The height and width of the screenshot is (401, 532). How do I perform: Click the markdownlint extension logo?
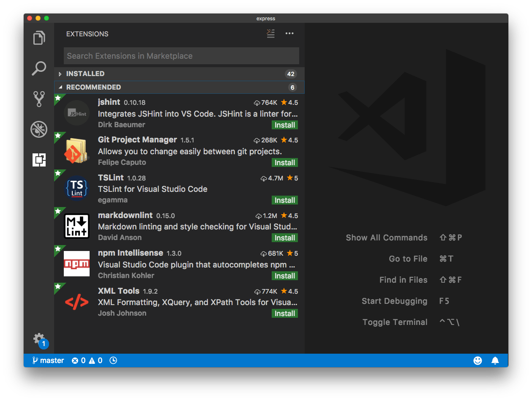tap(76, 226)
